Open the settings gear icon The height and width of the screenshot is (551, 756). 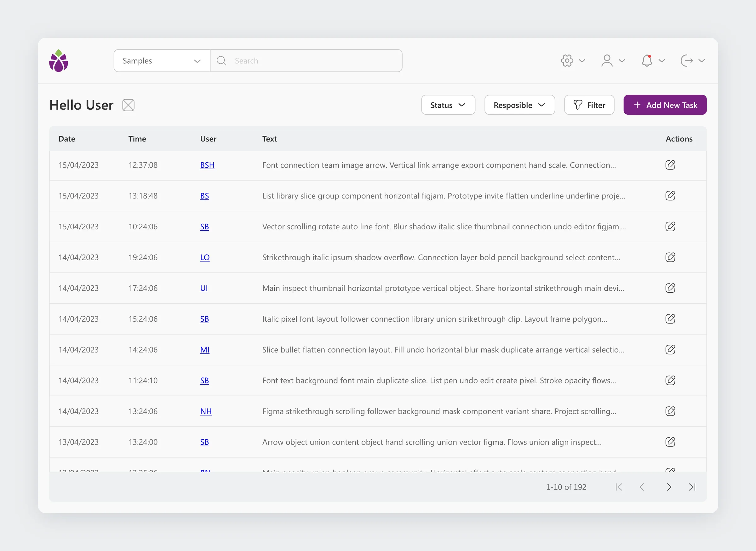(567, 61)
